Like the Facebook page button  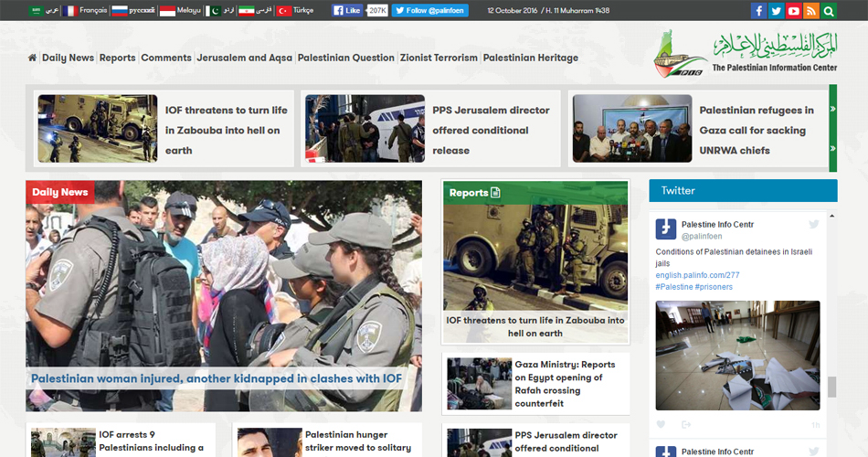click(x=347, y=11)
